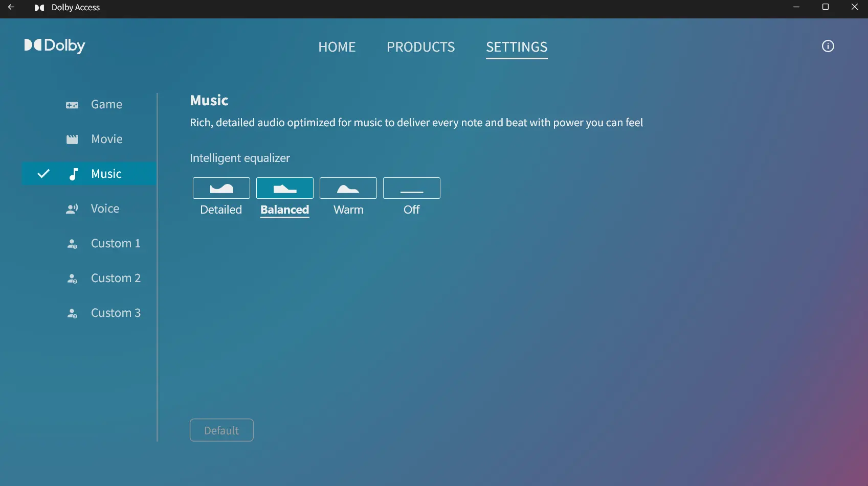
Task: Click the Music note icon
Action: [74, 174]
